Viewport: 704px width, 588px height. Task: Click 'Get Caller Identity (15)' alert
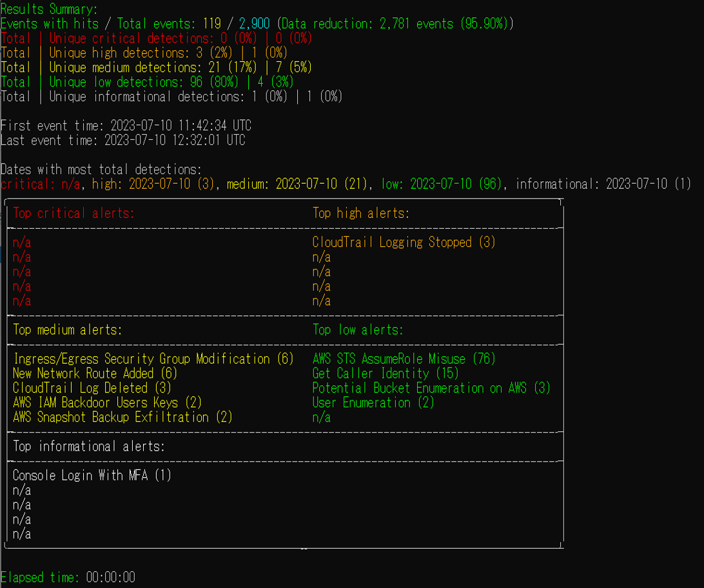point(386,373)
